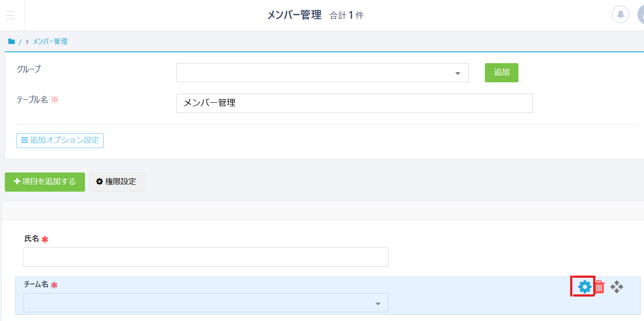The height and width of the screenshot is (321, 644).
Task: Open settings gear for チーム名 field
Action: (584, 287)
